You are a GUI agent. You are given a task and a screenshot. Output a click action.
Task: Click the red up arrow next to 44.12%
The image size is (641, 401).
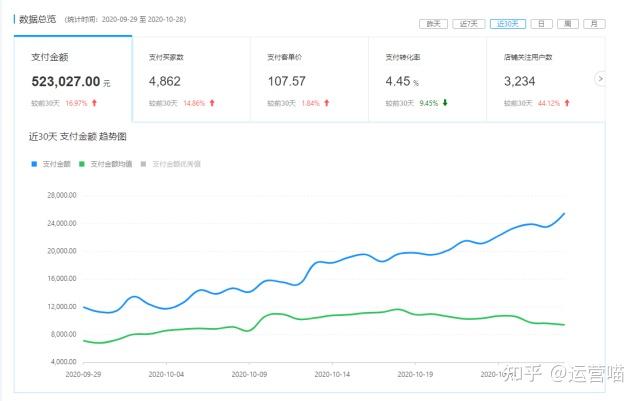pyautogui.click(x=567, y=103)
